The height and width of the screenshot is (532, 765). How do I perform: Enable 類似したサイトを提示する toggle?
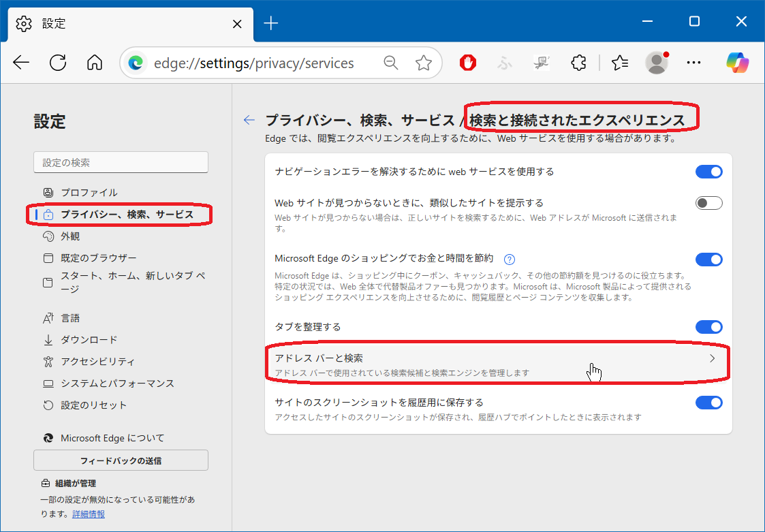point(708,203)
